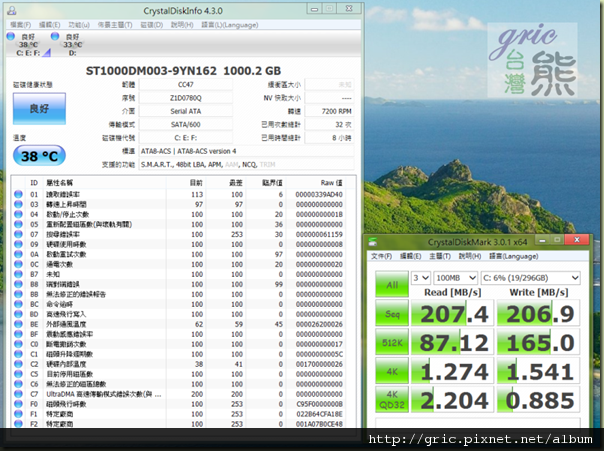The width and height of the screenshot is (604, 451).
Task: Open the (E) edit menu in CrystalDiskMark
Action: [x=411, y=257]
